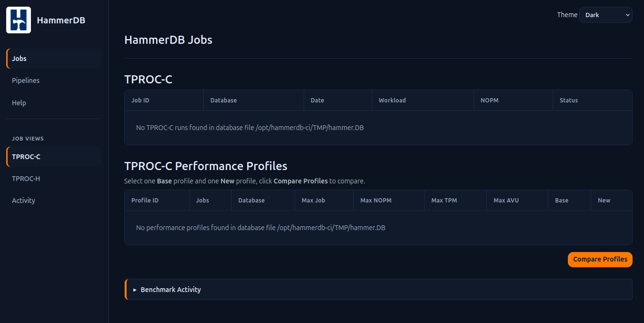This screenshot has height=323, width=644.
Task: Expand the Benchmark Activity section
Action: 378,290
